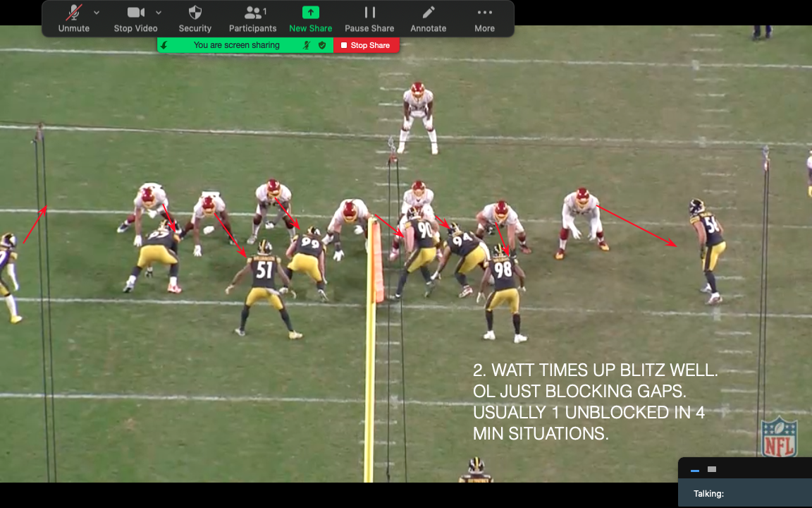Expand the camera options chevron
The image size is (812, 508).
pyautogui.click(x=158, y=12)
